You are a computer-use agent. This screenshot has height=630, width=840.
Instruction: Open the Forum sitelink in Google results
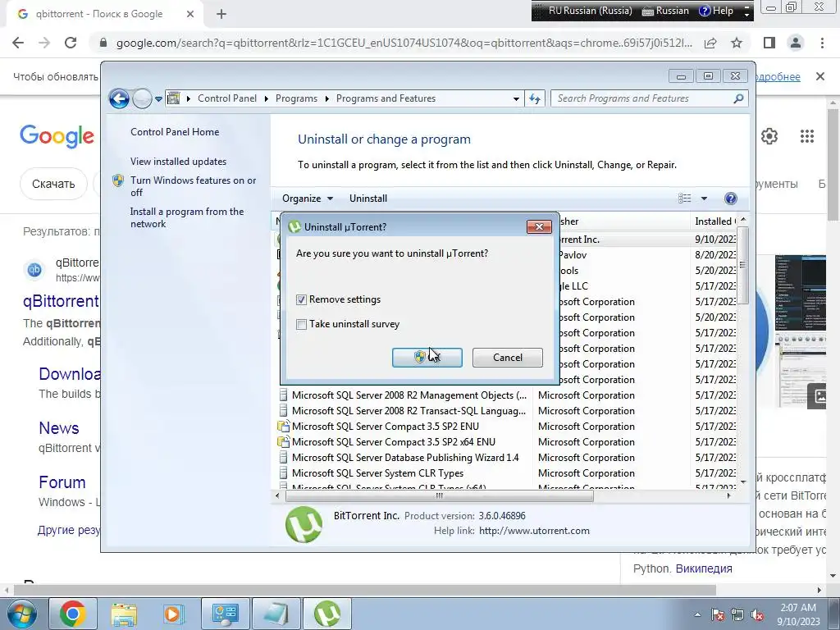pos(62,482)
